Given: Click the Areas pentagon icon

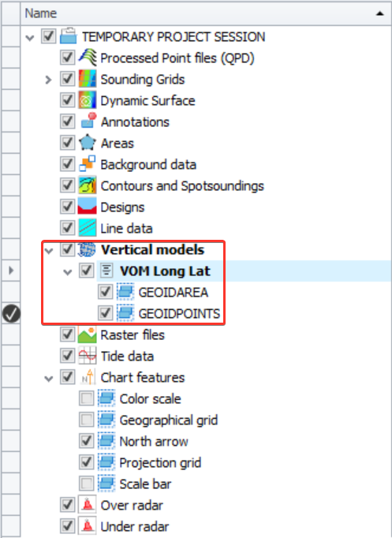Looking at the screenshot, I should (88, 143).
